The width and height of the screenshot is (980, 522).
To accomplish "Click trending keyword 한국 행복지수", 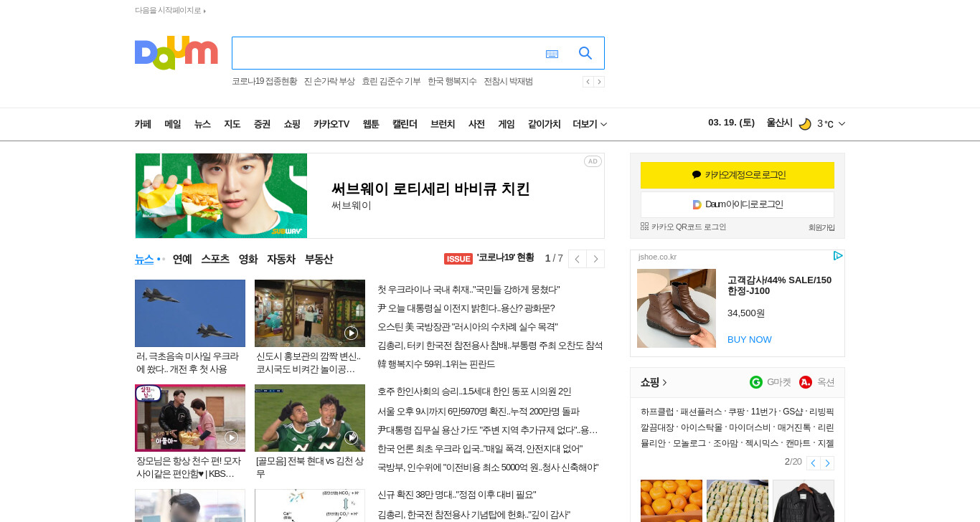I will pos(452,81).
